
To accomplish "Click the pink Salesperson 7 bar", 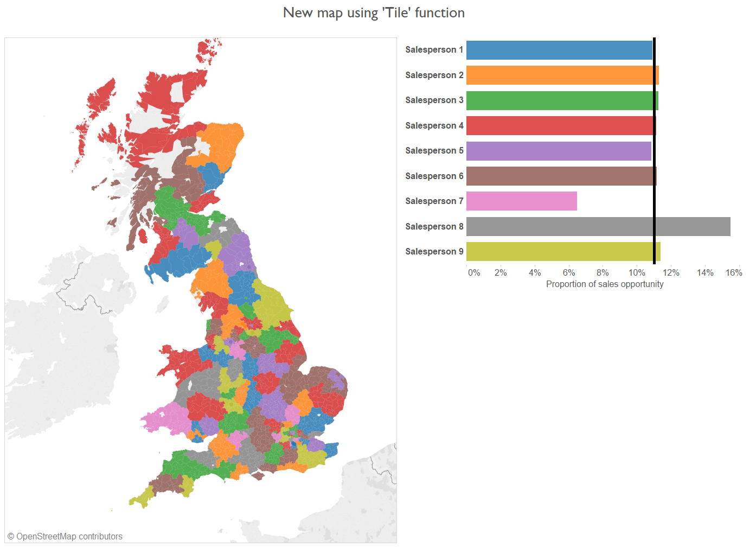I will coord(521,201).
